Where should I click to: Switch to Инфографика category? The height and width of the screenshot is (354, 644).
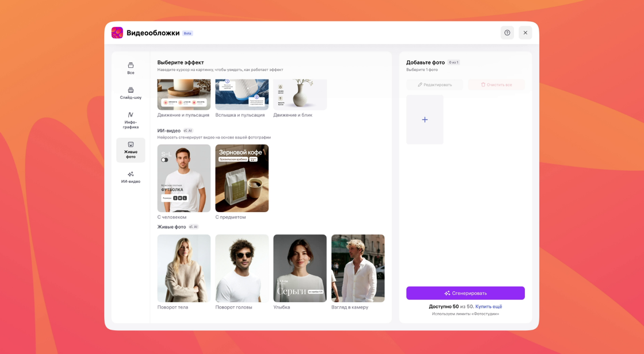coord(131,120)
